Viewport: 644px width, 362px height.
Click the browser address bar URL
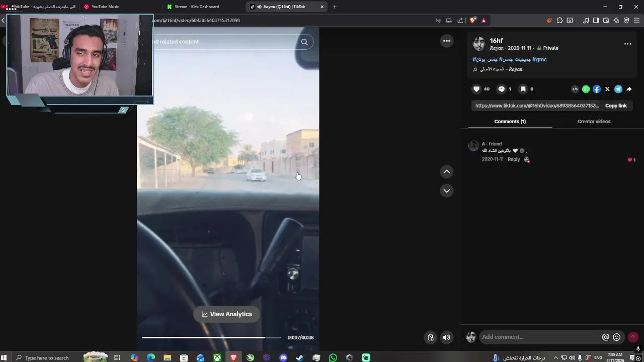[196, 20]
